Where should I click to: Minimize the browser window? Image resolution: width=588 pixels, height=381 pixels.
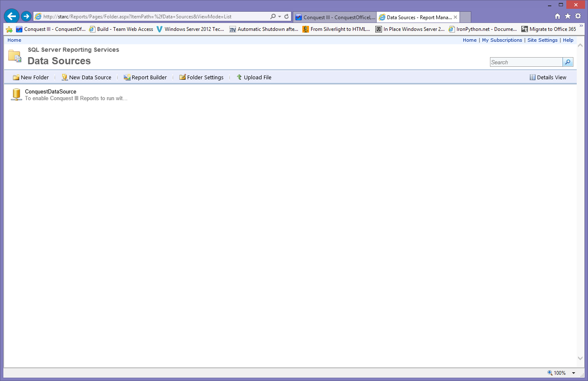550,5
